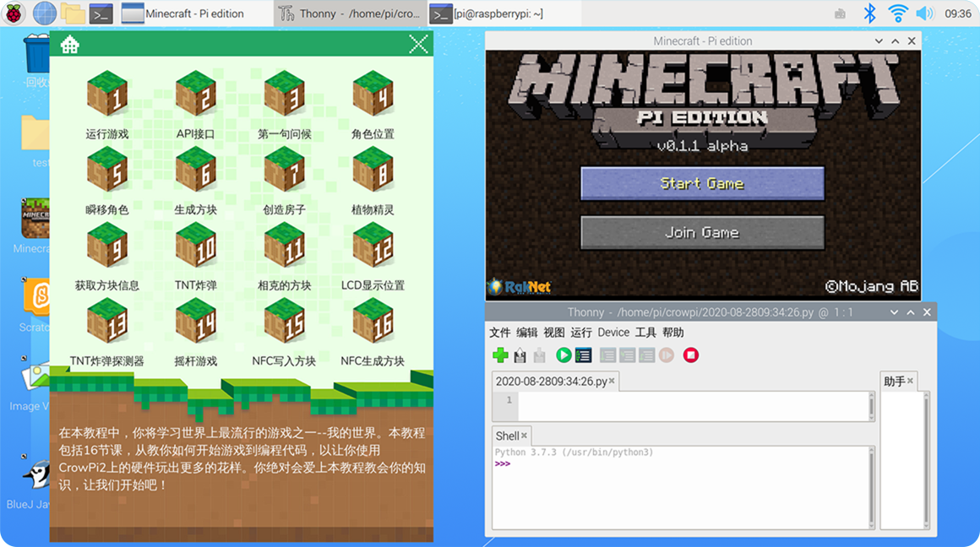Open window menu chevron on Thonny titlebar
This screenshot has height=547, width=980.
click(x=895, y=312)
